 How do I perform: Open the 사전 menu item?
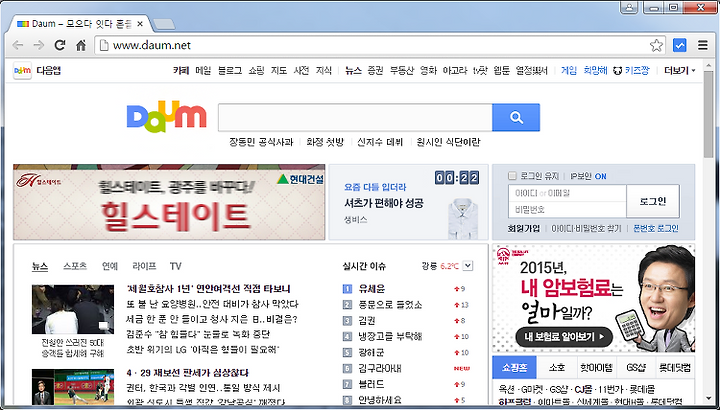coord(301,71)
